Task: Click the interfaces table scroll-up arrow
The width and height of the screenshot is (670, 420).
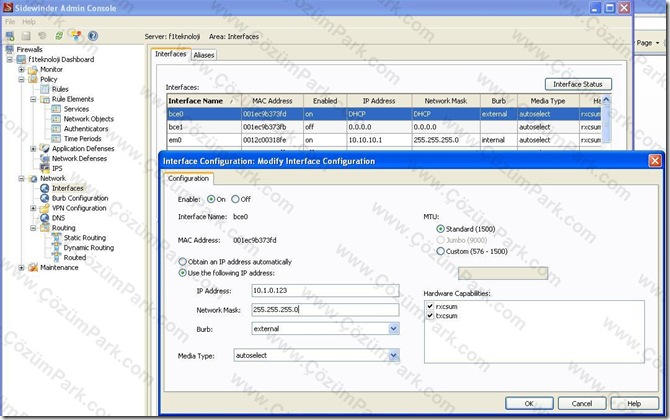Action: (x=606, y=100)
